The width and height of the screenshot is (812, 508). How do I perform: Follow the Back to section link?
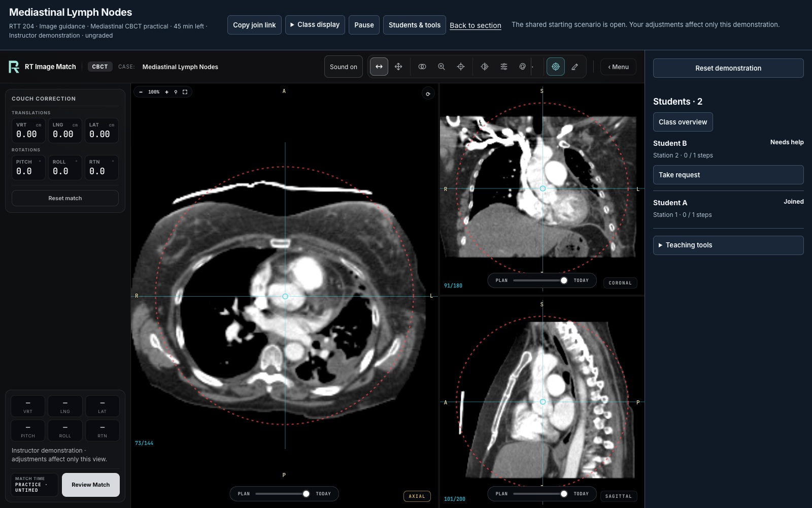pyautogui.click(x=476, y=25)
